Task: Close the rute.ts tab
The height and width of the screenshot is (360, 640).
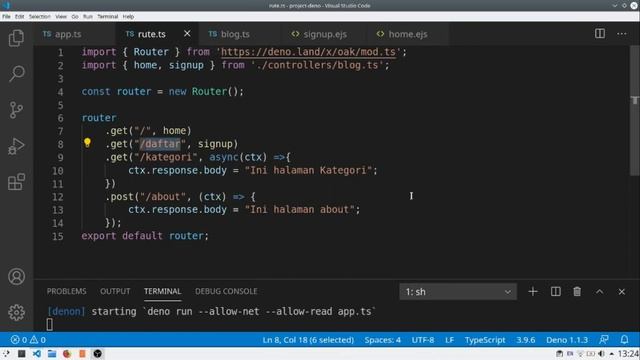Action: tap(187, 33)
